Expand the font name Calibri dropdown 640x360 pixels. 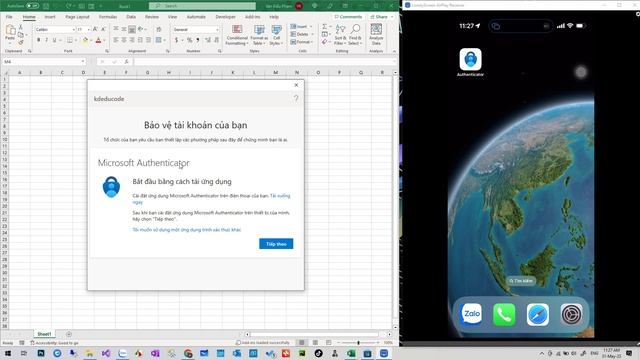73,29
